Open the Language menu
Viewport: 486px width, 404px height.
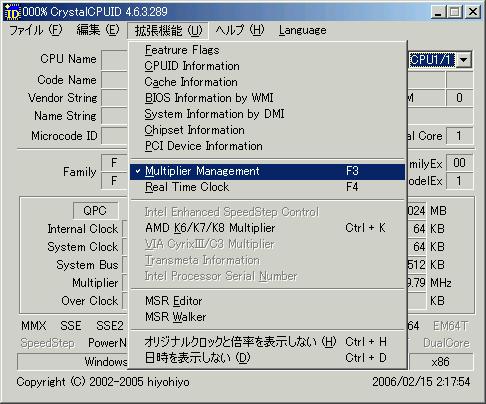[x=302, y=30]
